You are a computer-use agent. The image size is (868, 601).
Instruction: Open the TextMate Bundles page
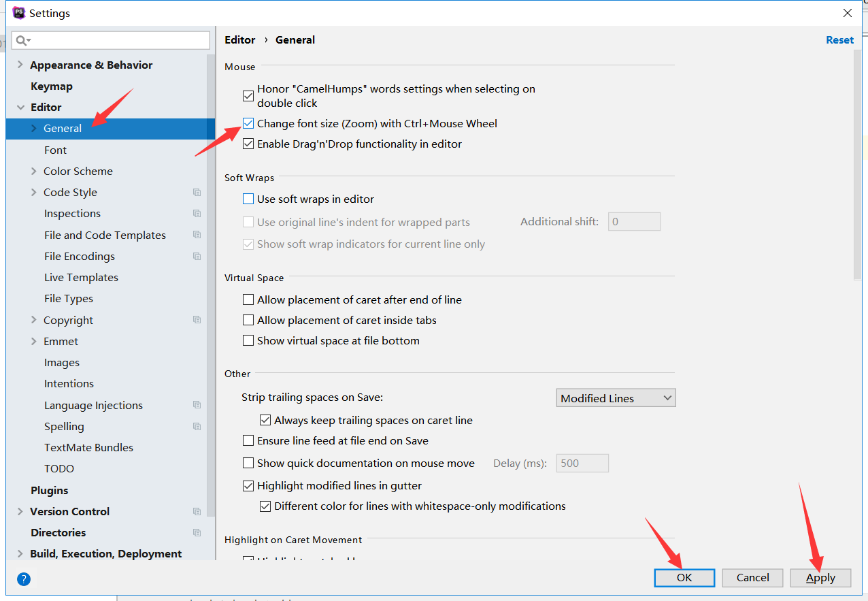(x=88, y=448)
